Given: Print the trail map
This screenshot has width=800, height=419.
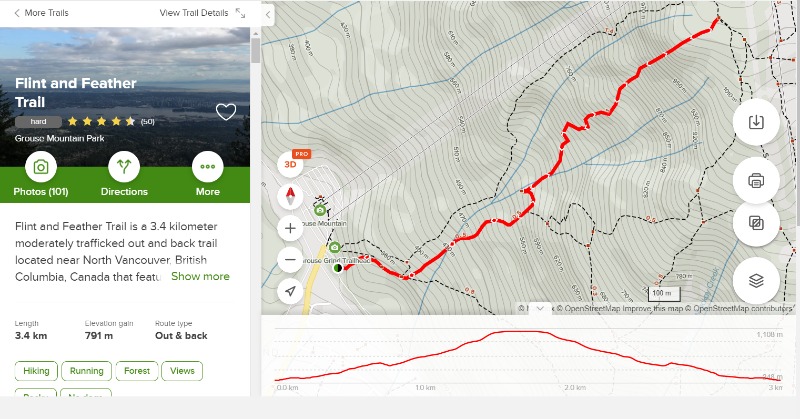Looking at the screenshot, I should [x=756, y=180].
